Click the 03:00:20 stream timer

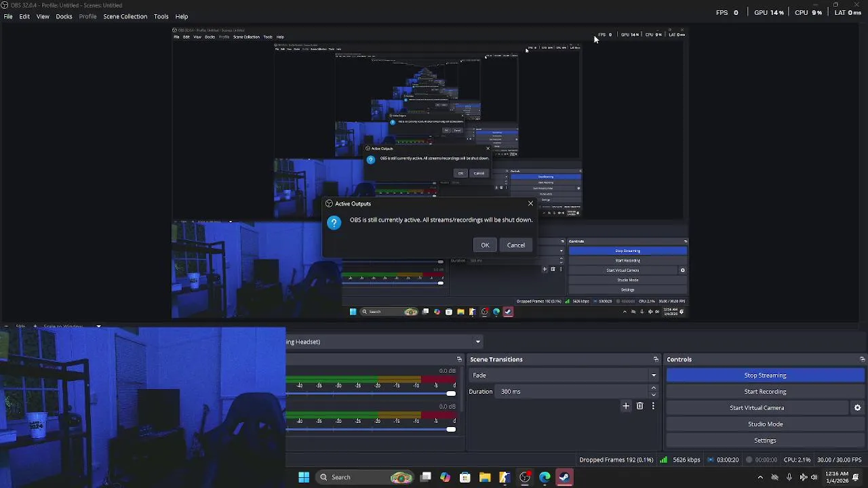point(728,460)
